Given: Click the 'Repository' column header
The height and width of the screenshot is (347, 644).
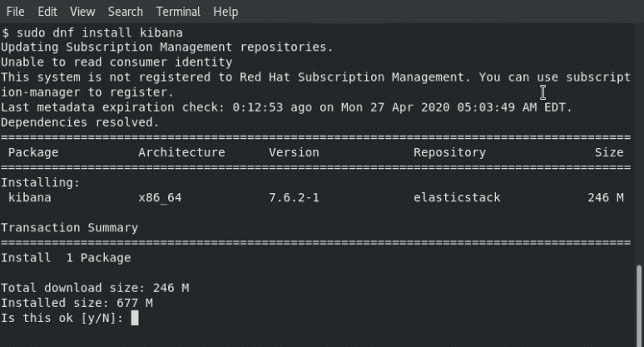Looking at the screenshot, I should [x=449, y=152].
